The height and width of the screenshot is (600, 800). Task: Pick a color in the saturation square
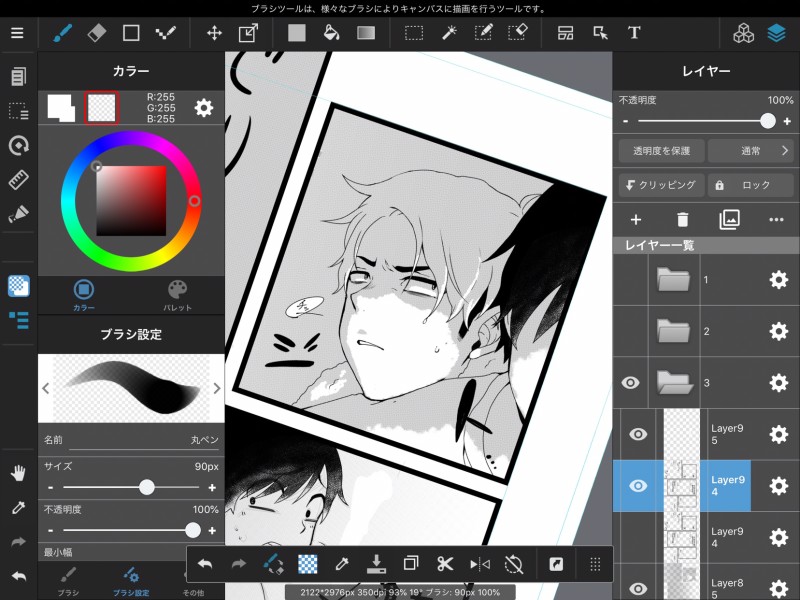coord(131,201)
